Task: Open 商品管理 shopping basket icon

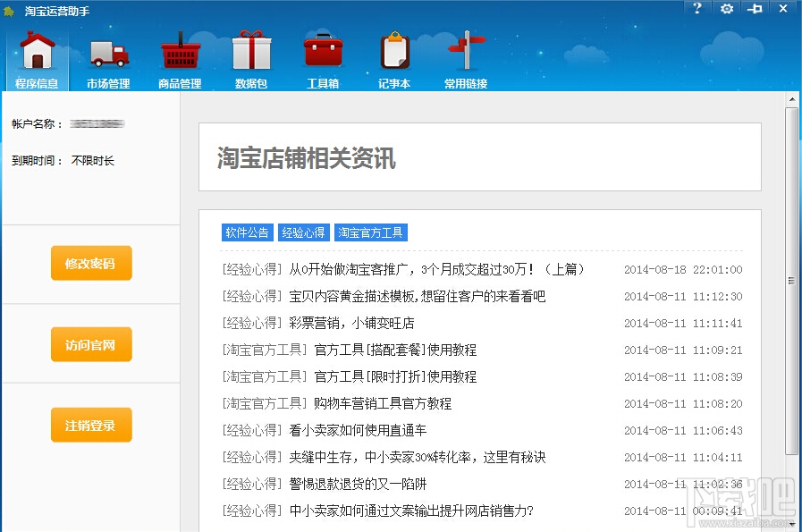Action: [x=180, y=60]
